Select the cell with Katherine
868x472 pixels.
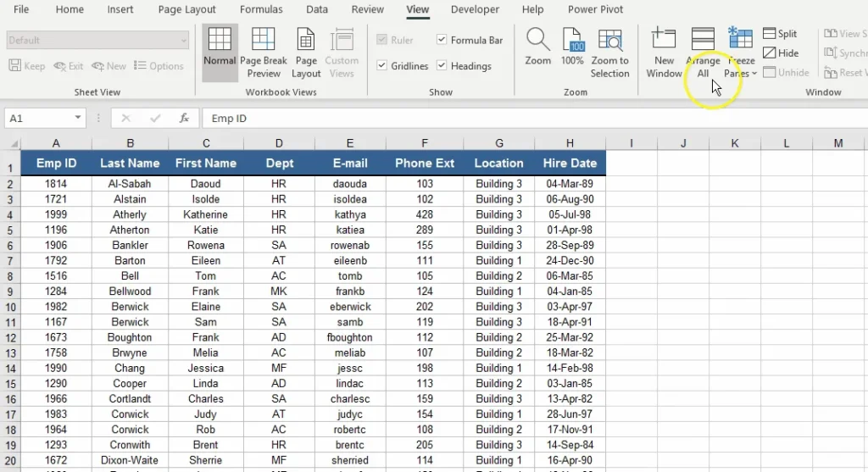(x=205, y=214)
